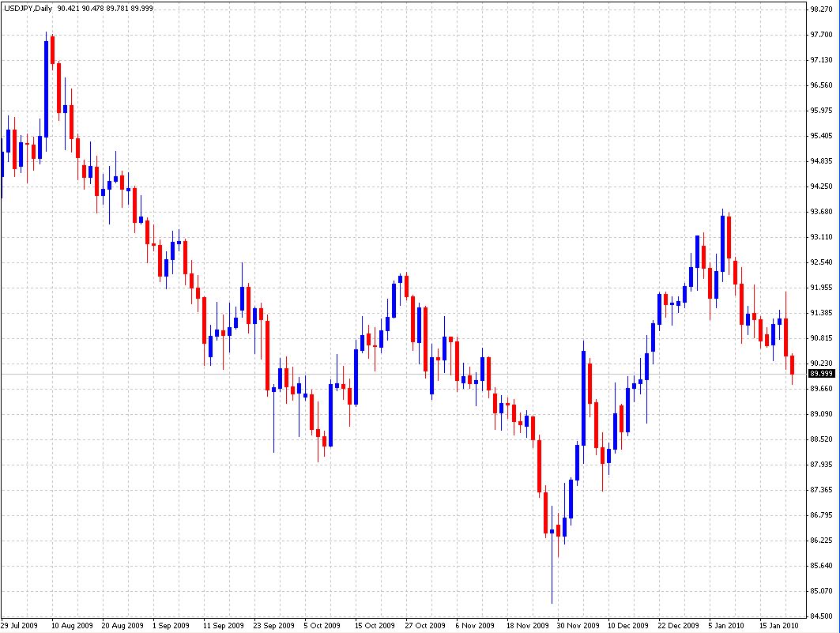
Task: Click the 90.815 price scale label
Action: [x=821, y=338]
